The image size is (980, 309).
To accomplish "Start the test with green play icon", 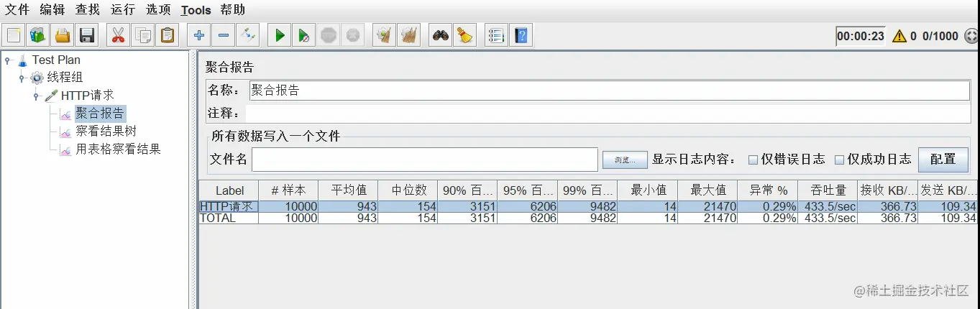I will 280,34.
